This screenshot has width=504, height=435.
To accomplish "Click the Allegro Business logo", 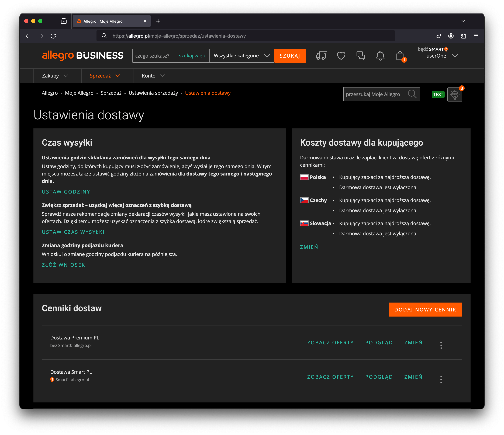I will tap(82, 56).
